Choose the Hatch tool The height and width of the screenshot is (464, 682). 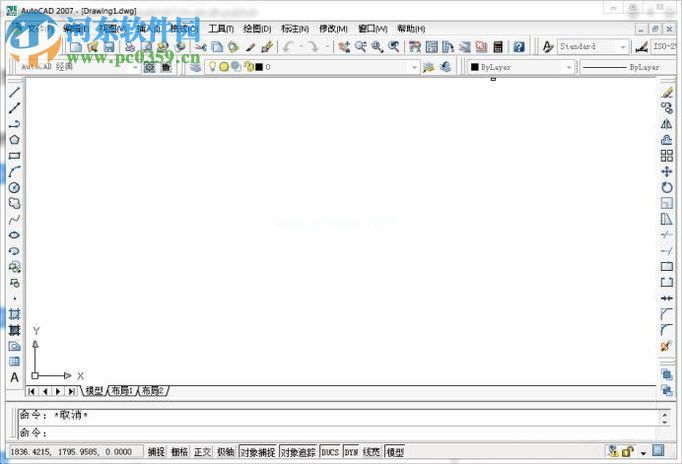click(x=14, y=314)
